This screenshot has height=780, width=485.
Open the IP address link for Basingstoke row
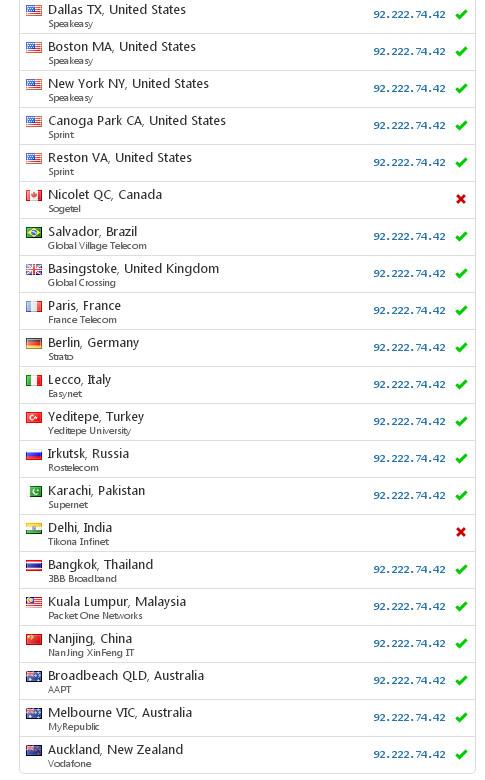coord(409,274)
